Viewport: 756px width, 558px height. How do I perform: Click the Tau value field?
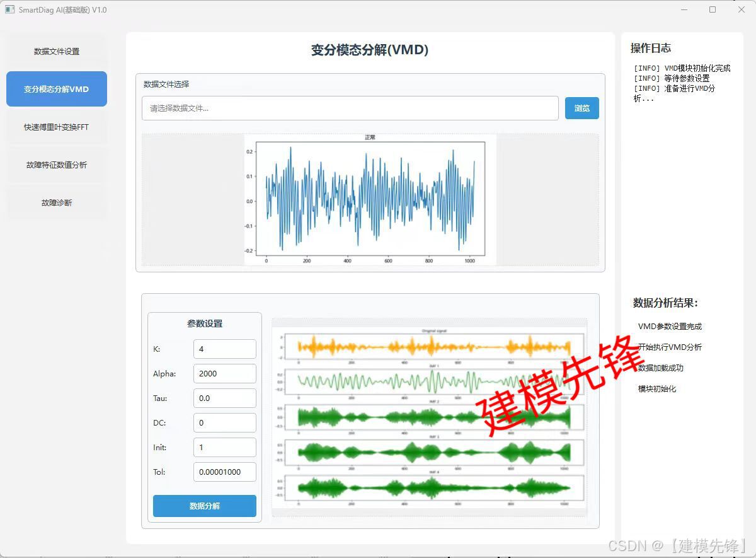pos(225,398)
